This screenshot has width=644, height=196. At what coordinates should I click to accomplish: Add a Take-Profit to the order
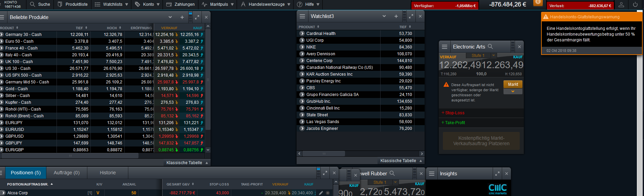[x=453, y=123]
